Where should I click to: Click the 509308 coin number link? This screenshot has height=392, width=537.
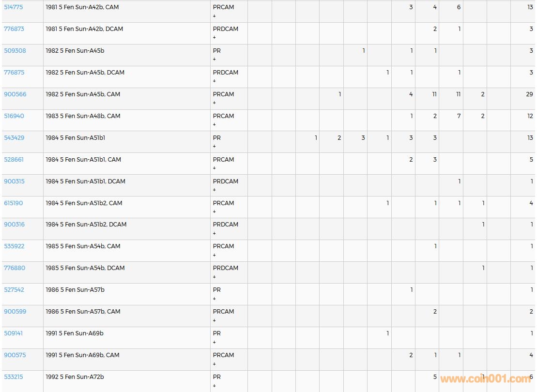(15, 51)
